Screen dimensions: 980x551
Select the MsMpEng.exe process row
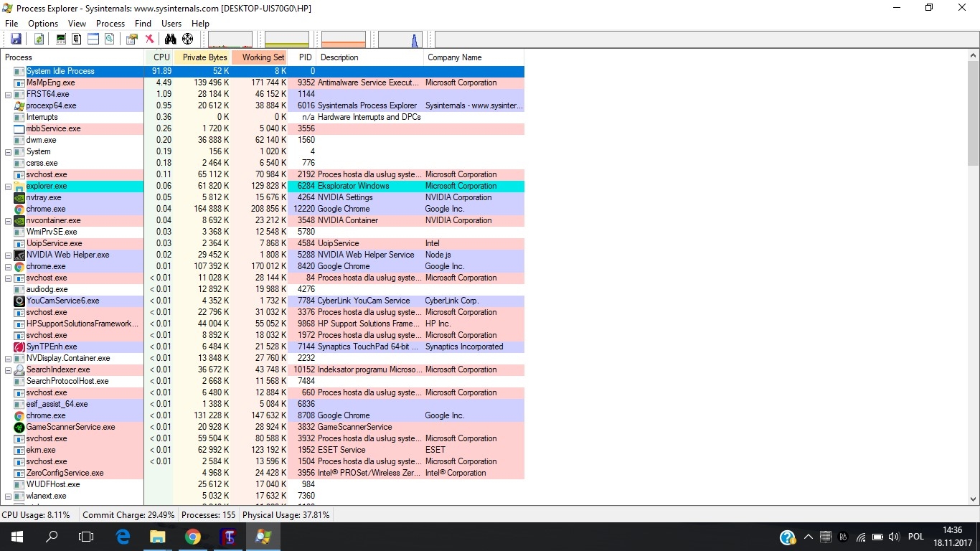[x=263, y=83]
